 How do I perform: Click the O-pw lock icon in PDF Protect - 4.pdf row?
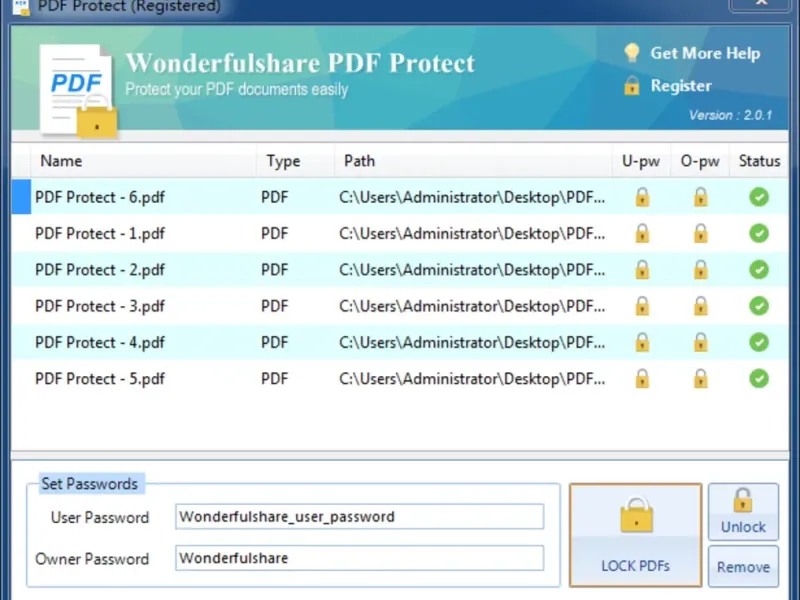point(701,342)
